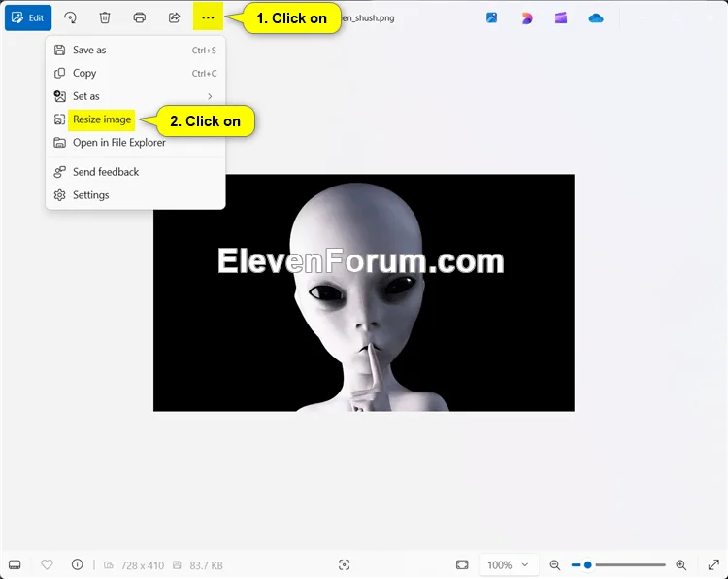Open the Designer app icon in title bar
The width and height of the screenshot is (728, 579).
tap(526, 18)
